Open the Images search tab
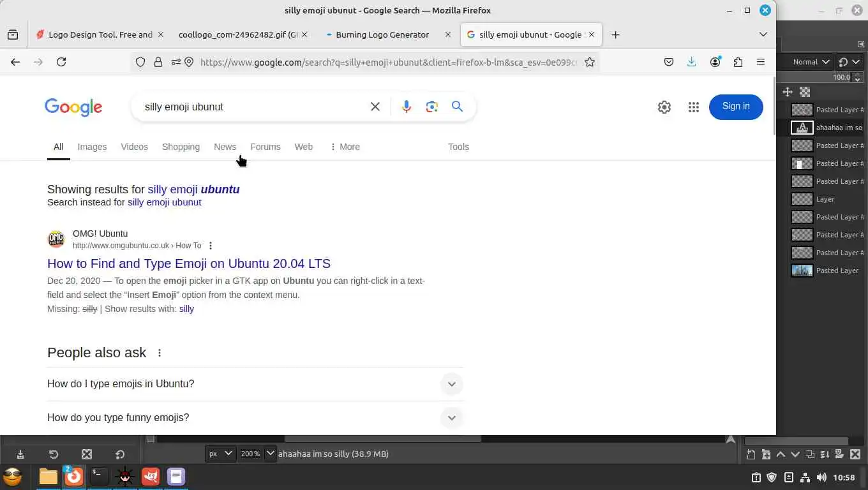868x490 pixels. (x=92, y=147)
